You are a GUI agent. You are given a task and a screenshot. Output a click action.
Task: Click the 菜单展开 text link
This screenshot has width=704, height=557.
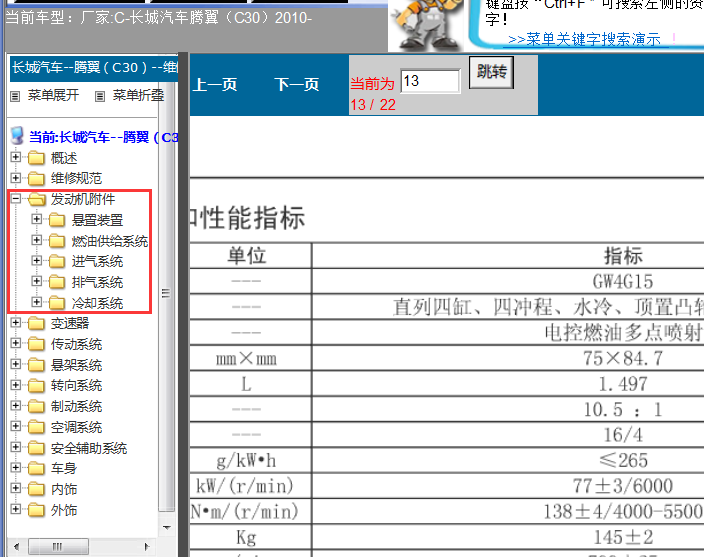[x=53, y=95]
